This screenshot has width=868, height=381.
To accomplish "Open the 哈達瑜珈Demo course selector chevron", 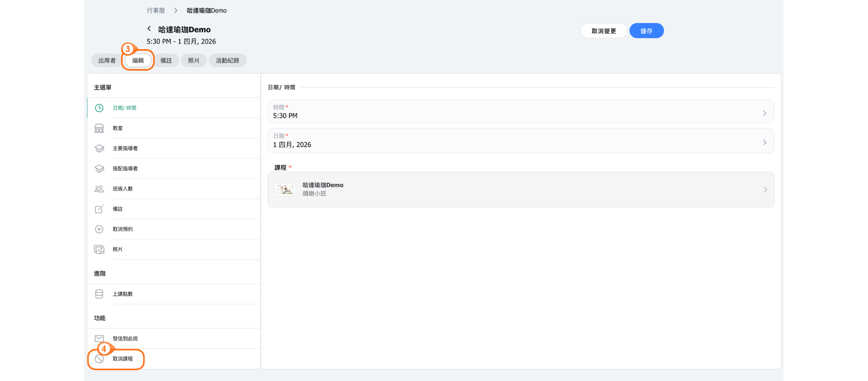I will (765, 190).
